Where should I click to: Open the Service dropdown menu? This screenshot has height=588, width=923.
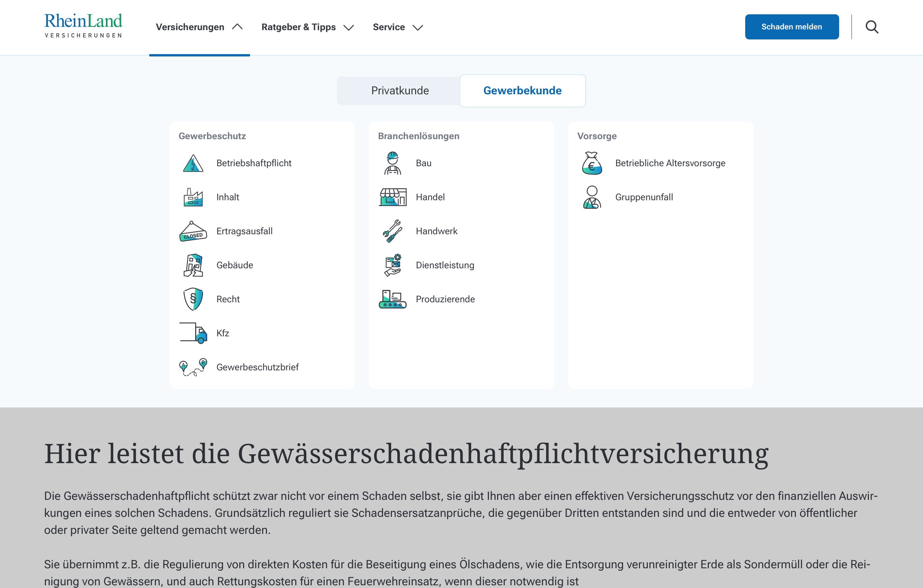(397, 27)
